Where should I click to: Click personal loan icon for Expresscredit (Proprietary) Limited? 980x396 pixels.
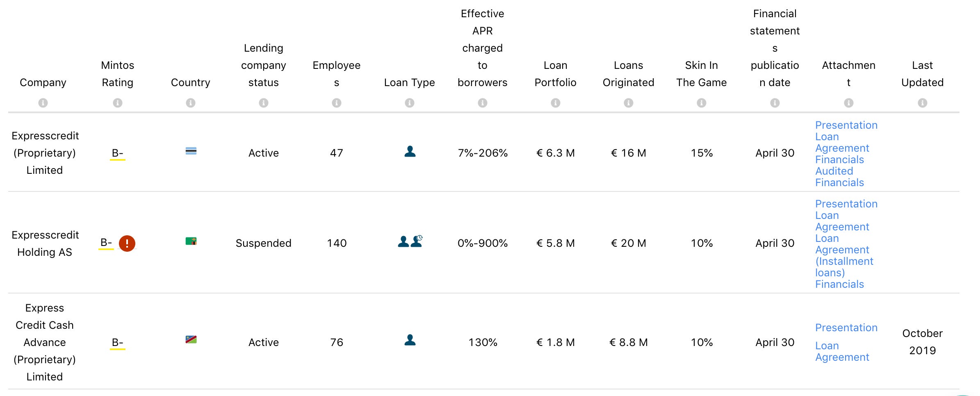(x=410, y=152)
